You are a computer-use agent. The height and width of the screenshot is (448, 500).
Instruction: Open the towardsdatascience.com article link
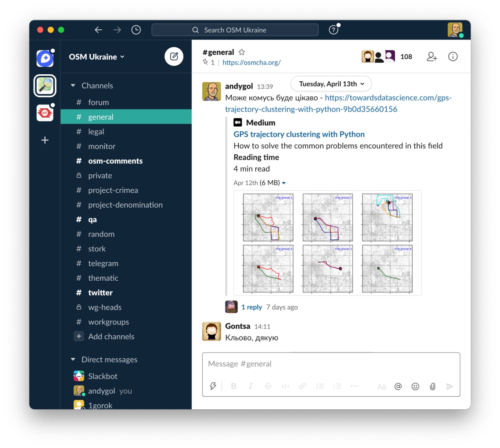pyautogui.click(x=338, y=103)
